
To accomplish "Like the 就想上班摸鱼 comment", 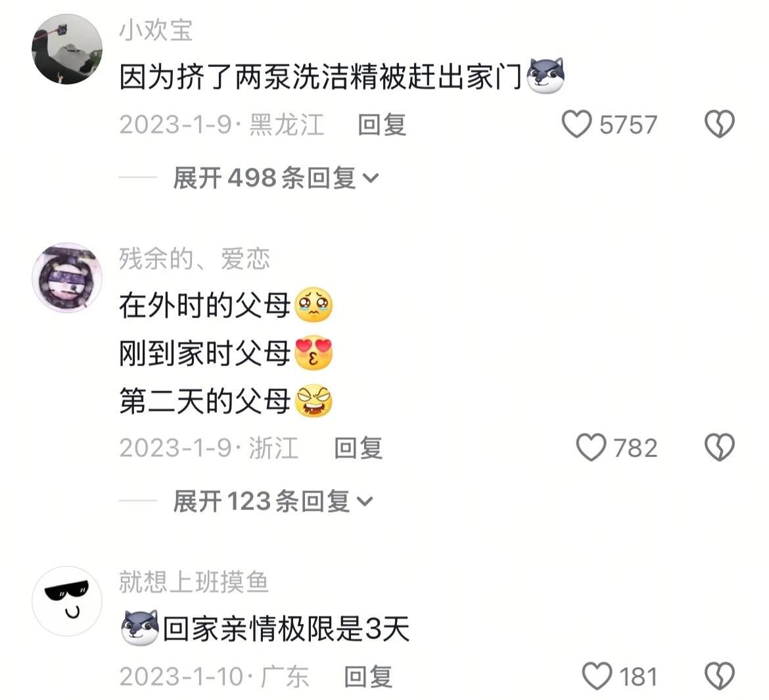I will [597, 676].
